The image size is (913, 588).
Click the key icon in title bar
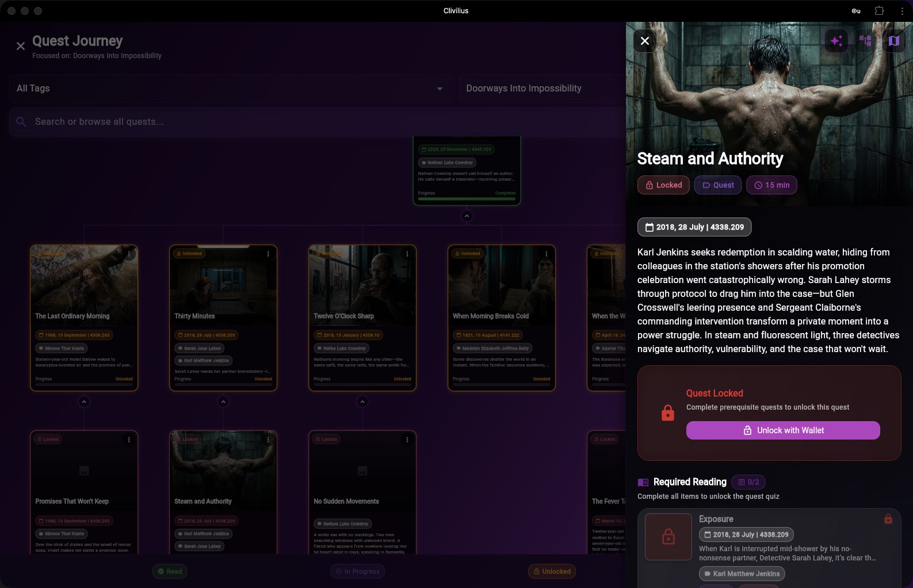[x=856, y=11]
